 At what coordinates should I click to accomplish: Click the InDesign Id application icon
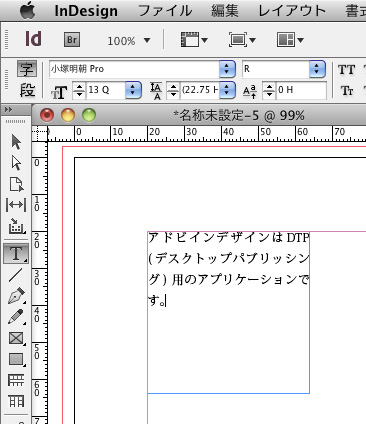[33, 39]
